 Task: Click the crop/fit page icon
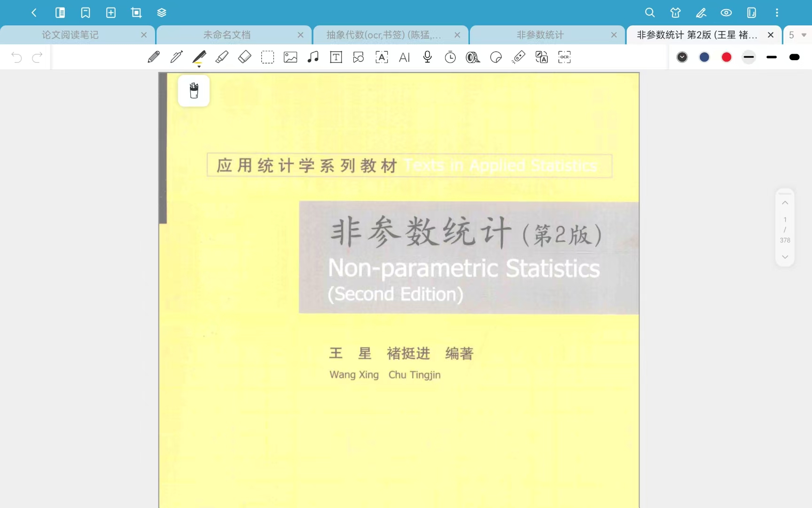(136, 13)
